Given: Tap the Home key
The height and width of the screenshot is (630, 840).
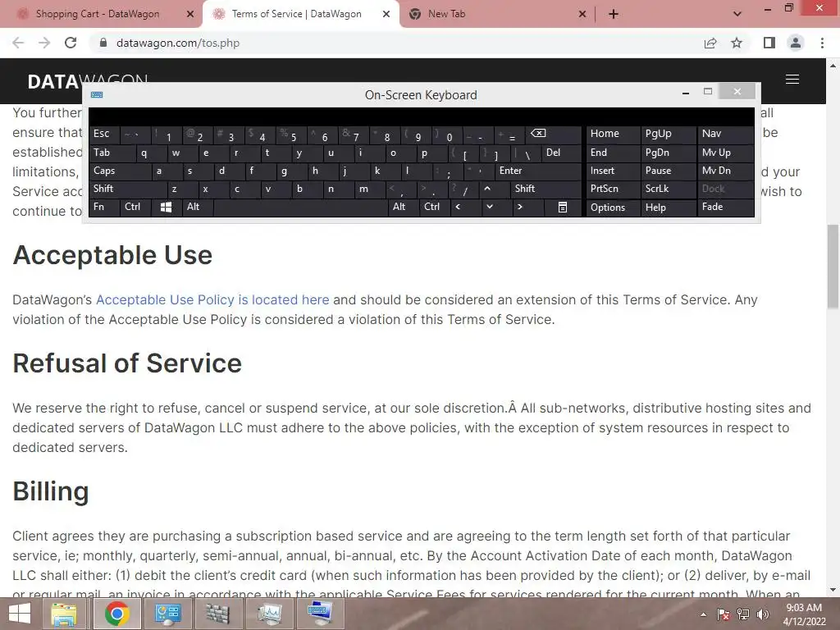Looking at the screenshot, I should coord(613,134).
